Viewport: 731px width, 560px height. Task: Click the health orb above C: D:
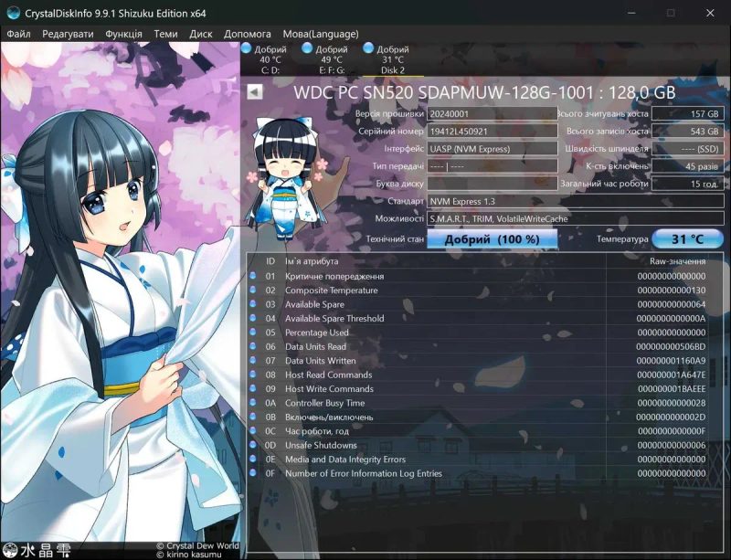click(x=246, y=48)
